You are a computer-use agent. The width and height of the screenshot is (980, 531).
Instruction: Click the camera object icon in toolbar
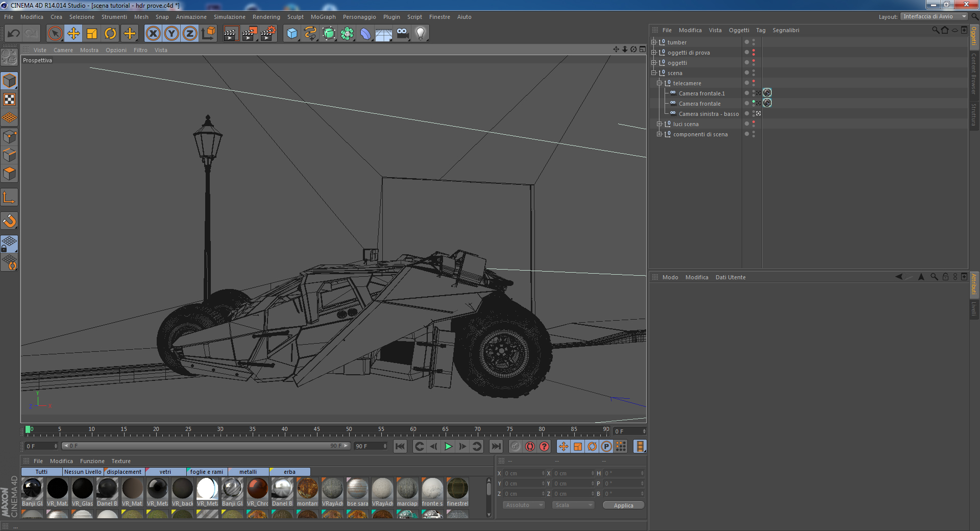[402, 34]
